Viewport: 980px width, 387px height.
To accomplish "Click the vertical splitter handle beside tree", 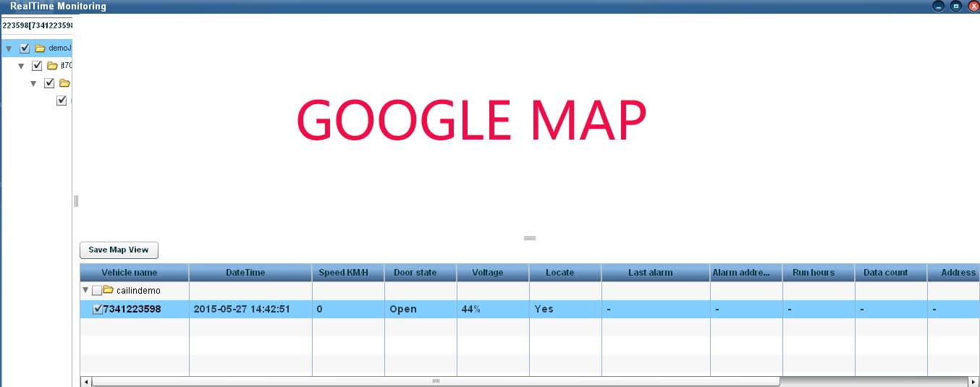I will pyautogui.click(x=76, y=201).
